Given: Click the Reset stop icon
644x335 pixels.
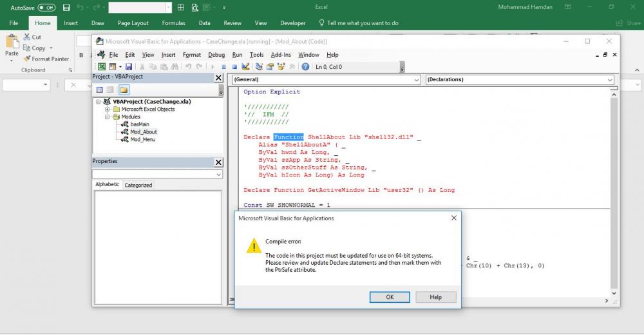Looking at the screenshot, I should tap(234, 66).
